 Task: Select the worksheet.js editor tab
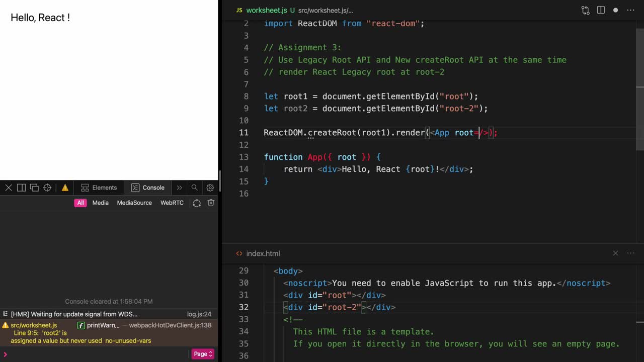[x=266, y=10]
